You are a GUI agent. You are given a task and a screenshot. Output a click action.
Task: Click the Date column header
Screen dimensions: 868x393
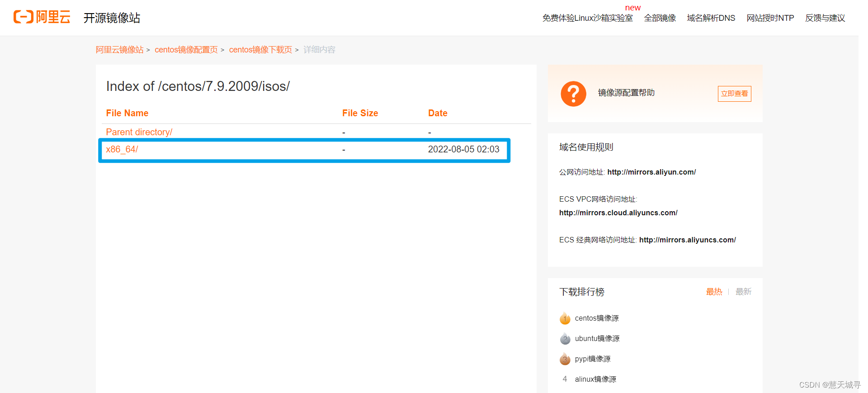(x=438, y=113)
